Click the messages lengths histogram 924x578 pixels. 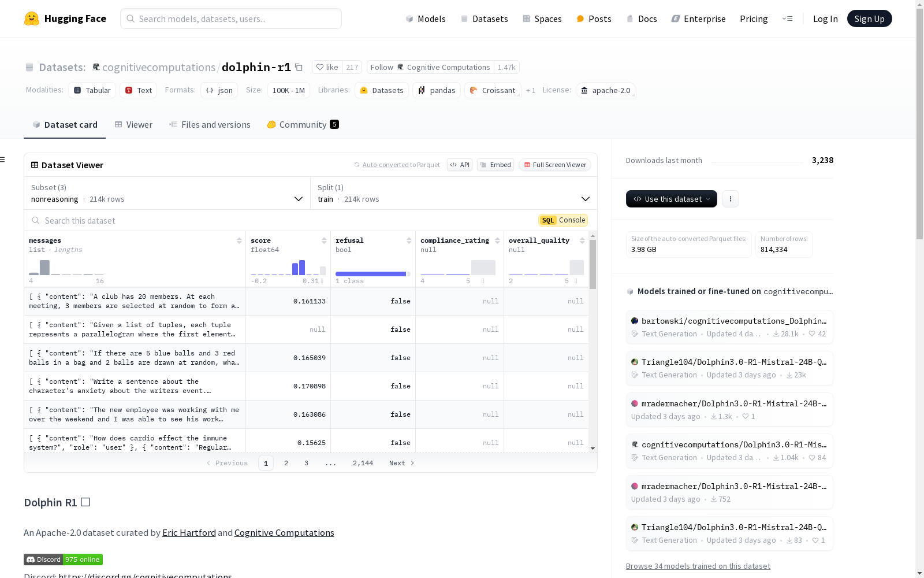point(66,268)
